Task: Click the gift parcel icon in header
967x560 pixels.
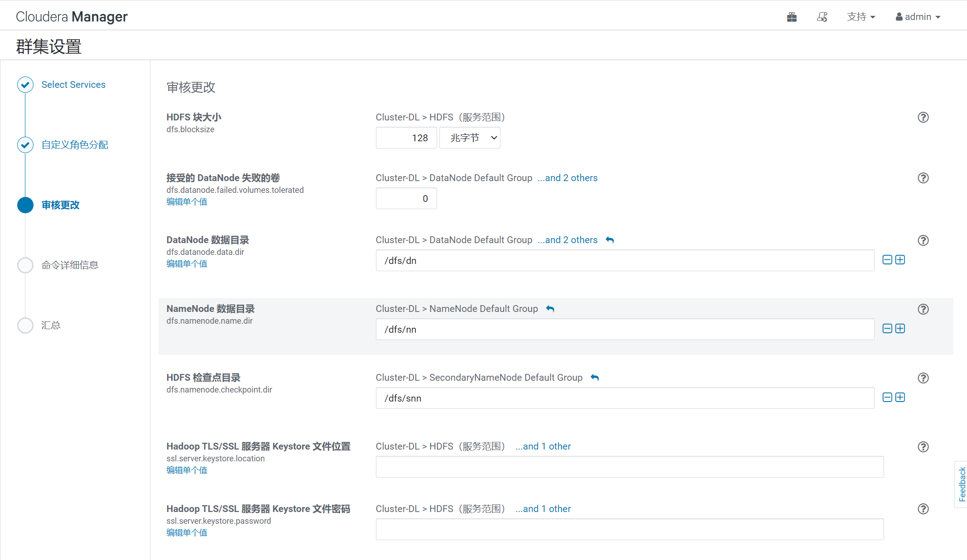Action: pyautogui.click(x=792, y=17)
